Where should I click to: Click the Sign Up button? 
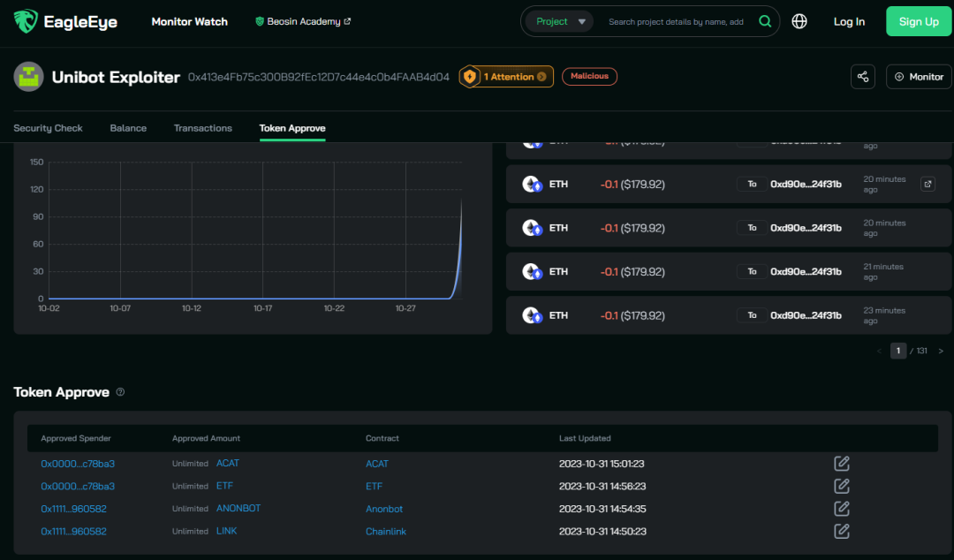(x=919, y=22)
